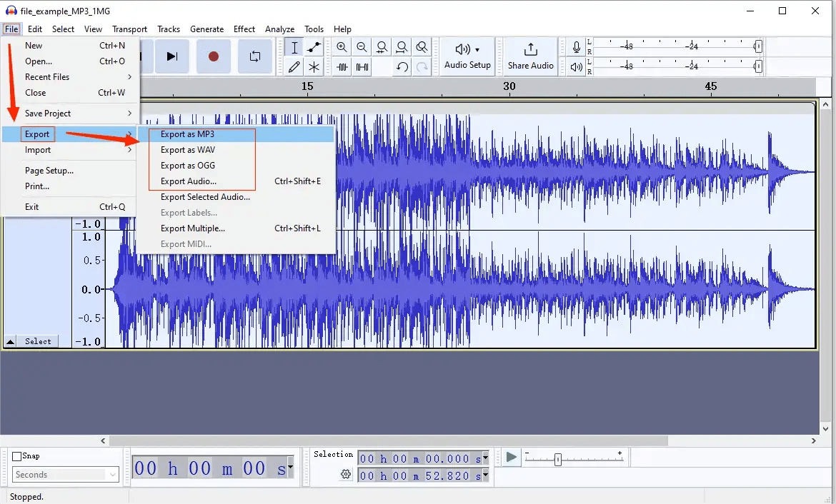Select the Multi-tool

tap(313, 66)
